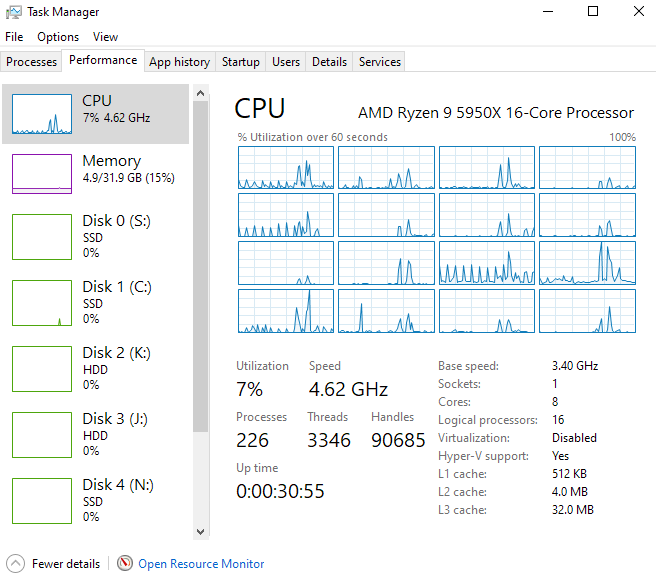Select the Performance tab
This screenshot has width=656, height=585.
tap(103, 60)
